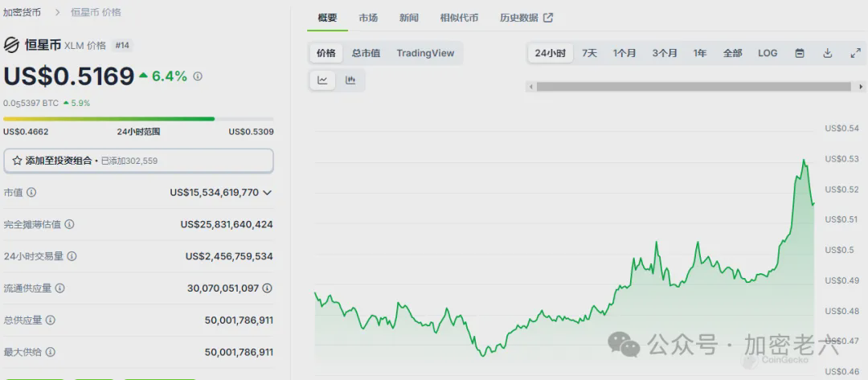This screenshot has height=380, width=868.
Task: Click info icon next to 完全摊薄估值
Action: 70,225
